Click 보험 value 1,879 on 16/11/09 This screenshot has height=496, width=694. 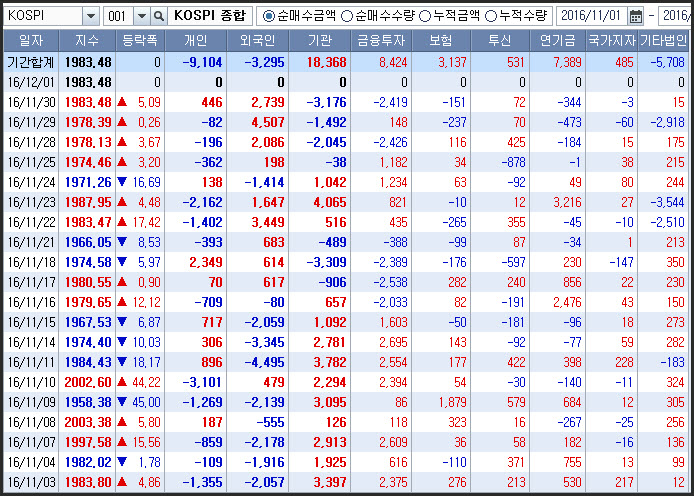click(x=453, y=402)
